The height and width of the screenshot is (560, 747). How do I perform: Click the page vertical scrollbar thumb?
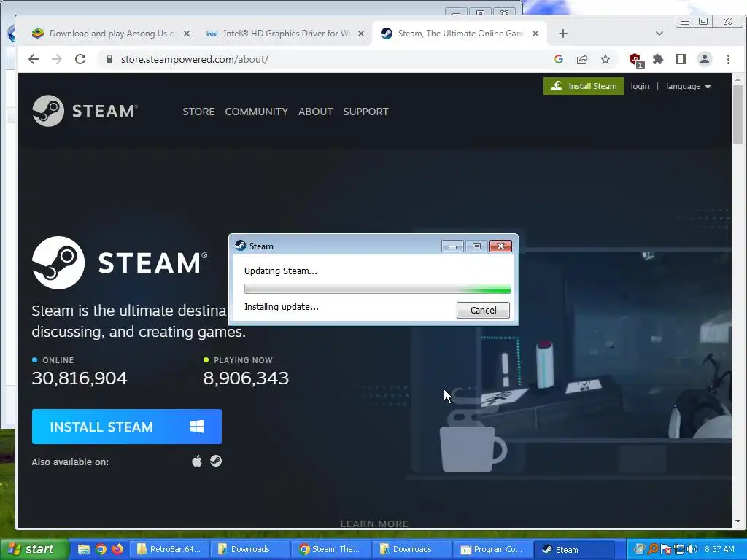(x=738, y=114)
